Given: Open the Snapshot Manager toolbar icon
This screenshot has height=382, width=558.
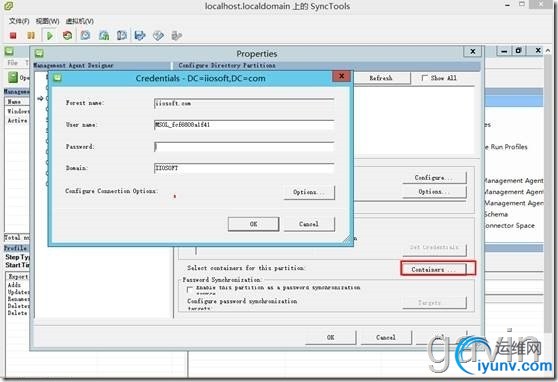Looking at the screenshot, I should (x=122, y=35).
